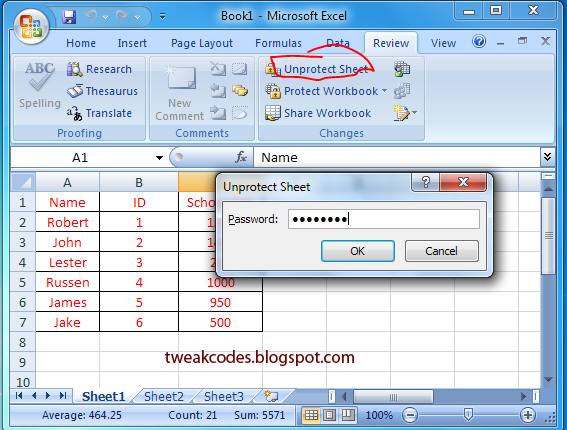The height and width of the screenshot is (430, 567).
Task: Click Protect and Share Workbook icon
Action: pyautogui.click(x=402, y=69)
